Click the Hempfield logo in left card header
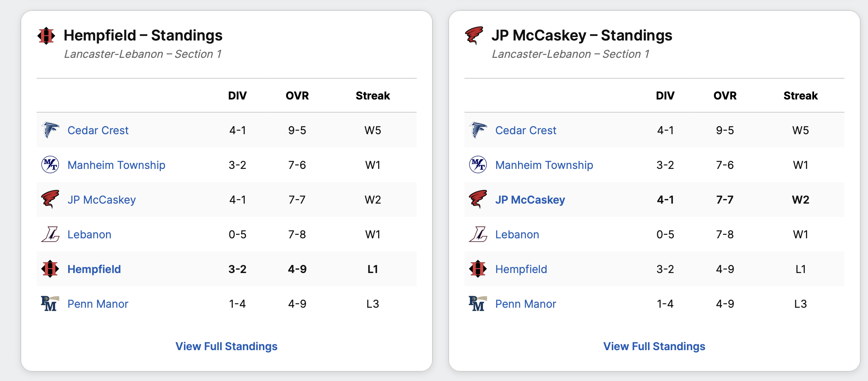This screenshot has height=381, width=868. point(46,36)
